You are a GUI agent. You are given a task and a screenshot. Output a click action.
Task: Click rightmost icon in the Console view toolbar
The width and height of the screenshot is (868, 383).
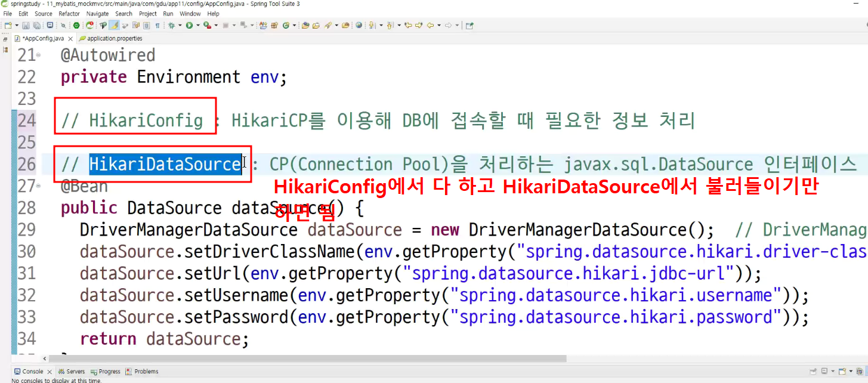click(860, 371)
